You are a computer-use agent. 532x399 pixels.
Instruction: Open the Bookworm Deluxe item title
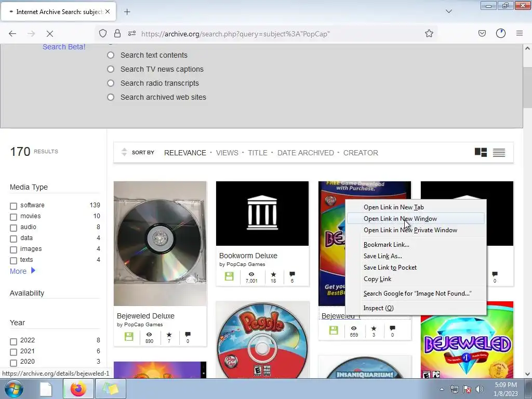click(248, 256)
